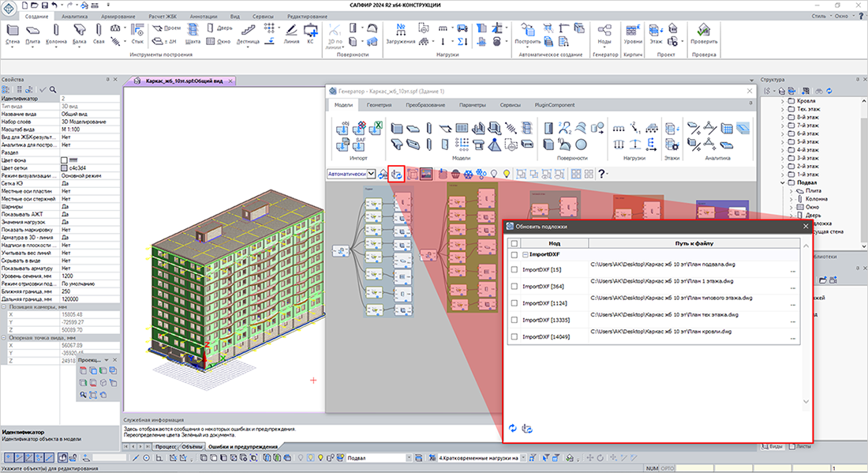Screen dimensions: 868x473
Task: Click the refresh icon in Обновить подложки dialog
Action: click(x=513, y=429)
